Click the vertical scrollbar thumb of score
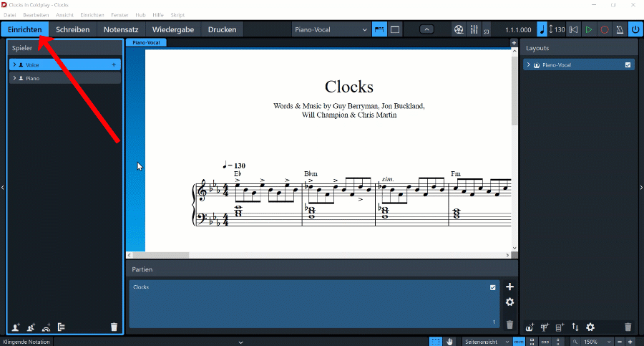644x346 pixels. pos(514,90)
